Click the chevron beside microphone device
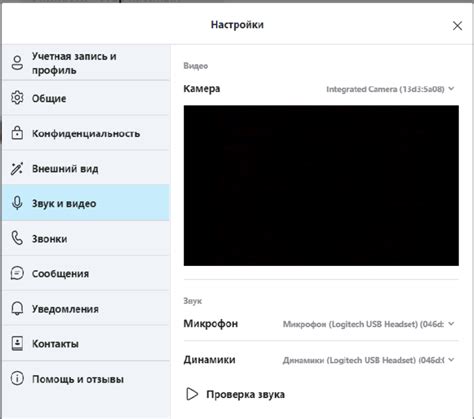 pos(451,324)
